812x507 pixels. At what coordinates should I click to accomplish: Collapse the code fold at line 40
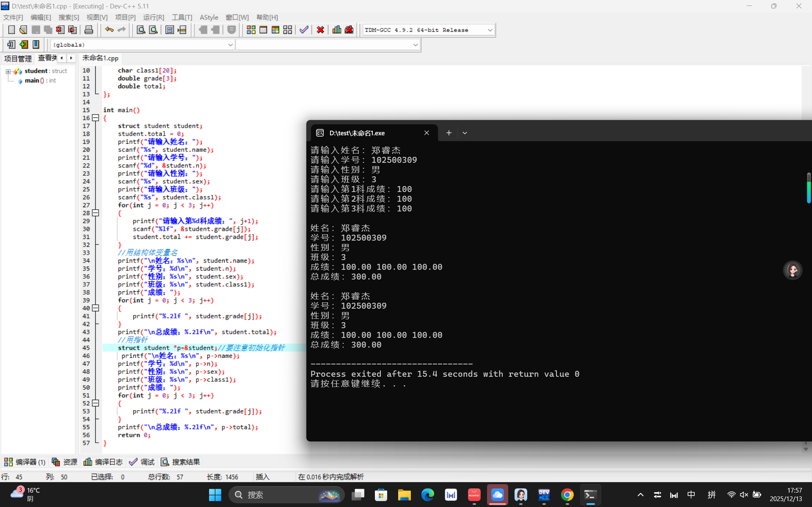[x=96, y=308]
